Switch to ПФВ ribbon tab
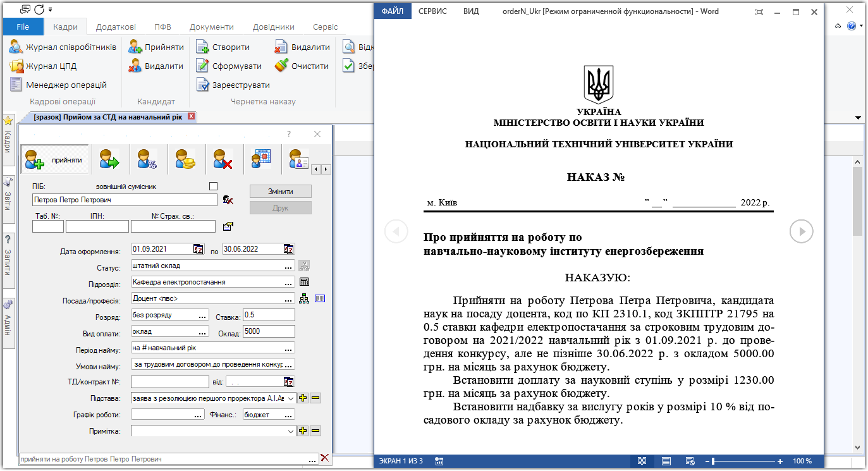The height and width of the screenshot is (471, 868). click(162, 27)
